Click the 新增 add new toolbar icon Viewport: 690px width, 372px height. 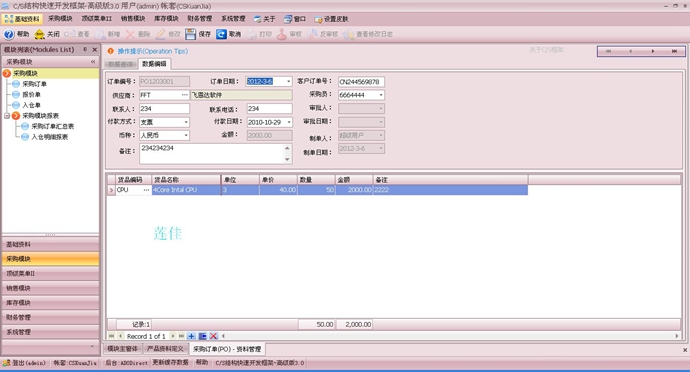pos(101,34)
